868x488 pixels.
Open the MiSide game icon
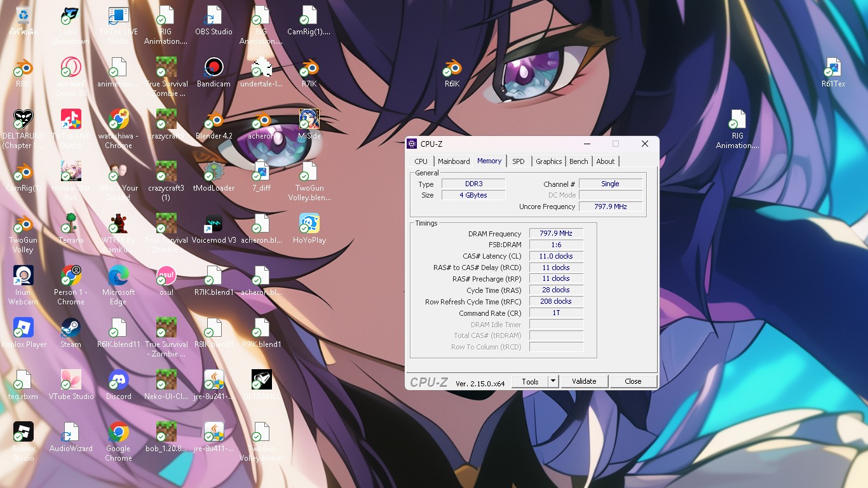point(309,125)
